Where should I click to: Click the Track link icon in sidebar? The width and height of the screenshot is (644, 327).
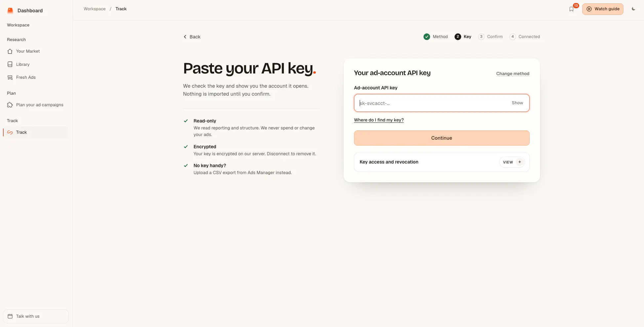(10, 132)
